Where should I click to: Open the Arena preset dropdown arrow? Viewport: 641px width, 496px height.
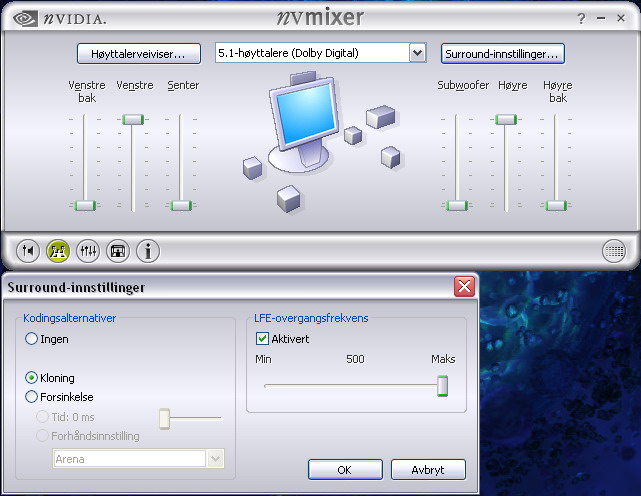[215, 458]
